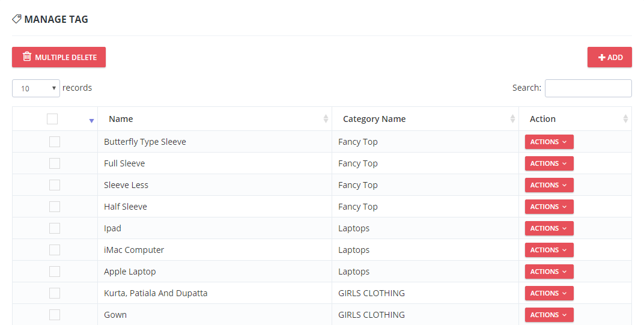Check the Half Sleeve row checkbox
Screen dimensions: 644x325
(55, 207)
